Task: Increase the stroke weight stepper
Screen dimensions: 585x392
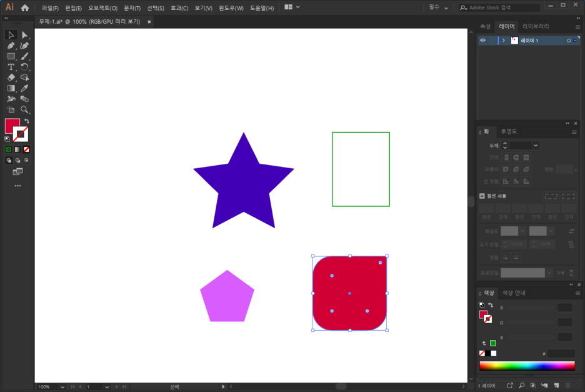Action: 505,143
